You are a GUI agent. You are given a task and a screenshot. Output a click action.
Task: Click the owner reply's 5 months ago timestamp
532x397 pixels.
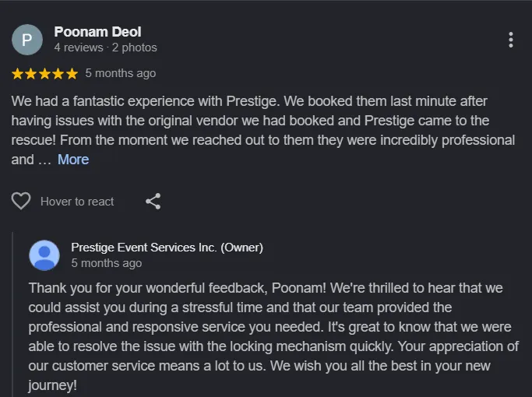click(x=106, y=263)
